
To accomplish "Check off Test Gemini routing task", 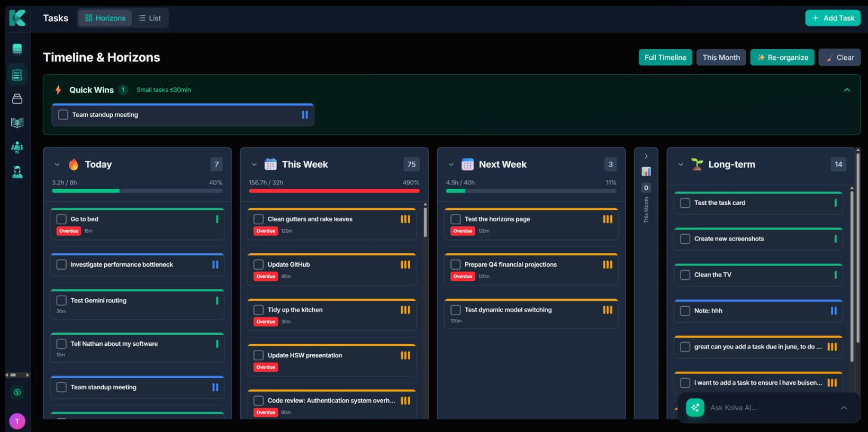I will (x=61, y=301).
